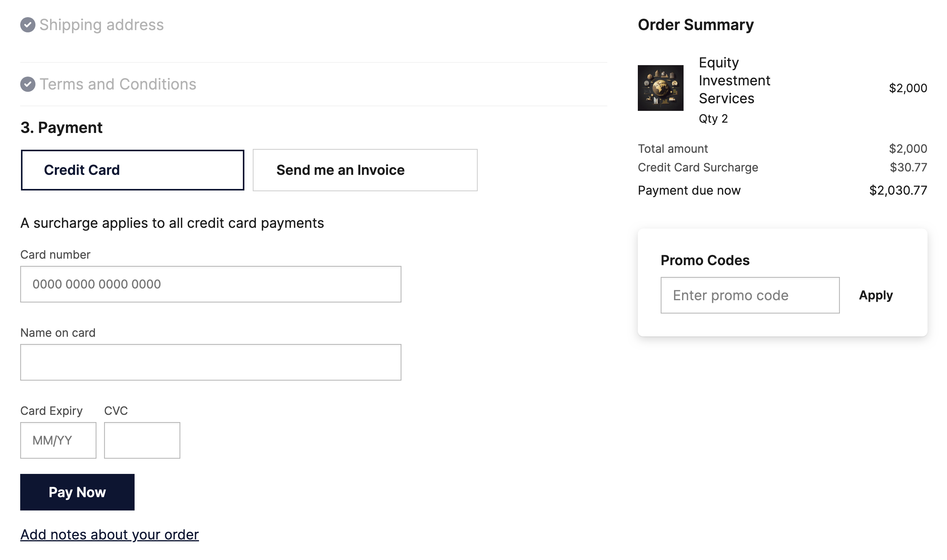Click the Enter promo code field
Image resolution: width=947 pixels, height=560 pixels.
click(749, 294)
